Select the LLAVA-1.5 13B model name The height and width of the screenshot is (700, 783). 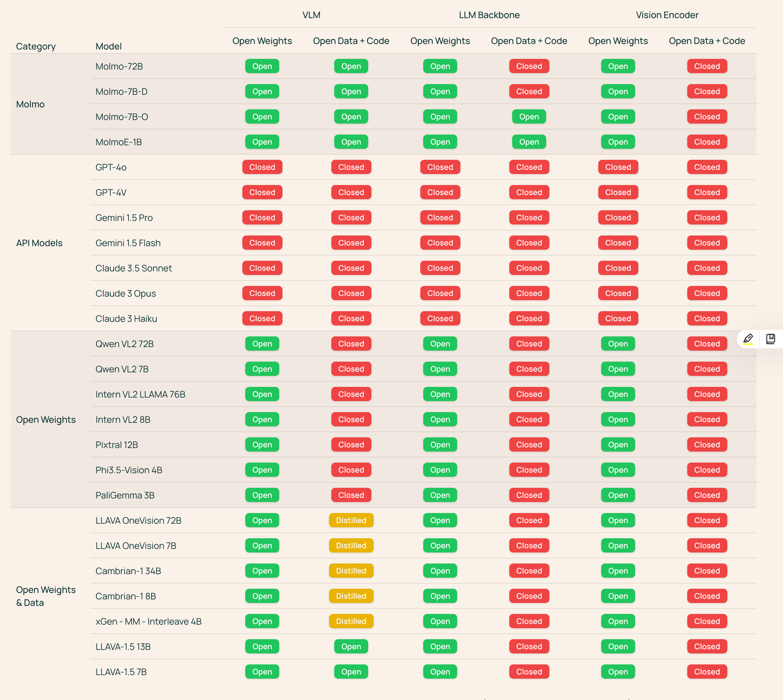[x=123, y=647]
